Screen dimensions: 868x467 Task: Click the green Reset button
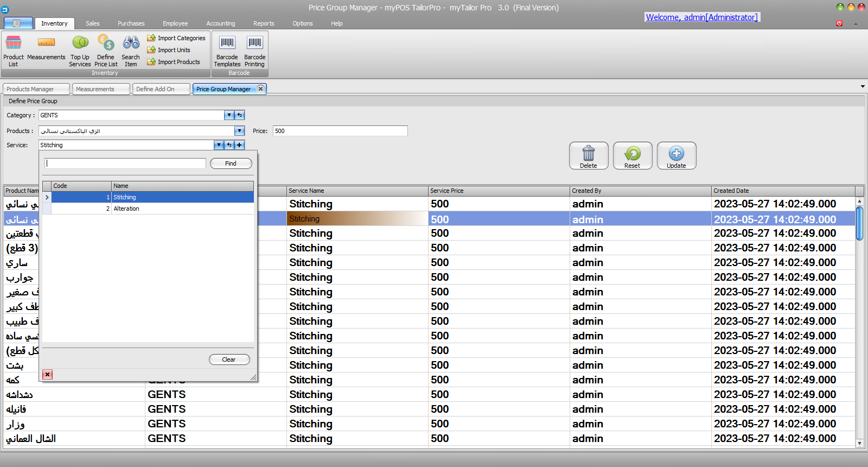tap(632, 156)
